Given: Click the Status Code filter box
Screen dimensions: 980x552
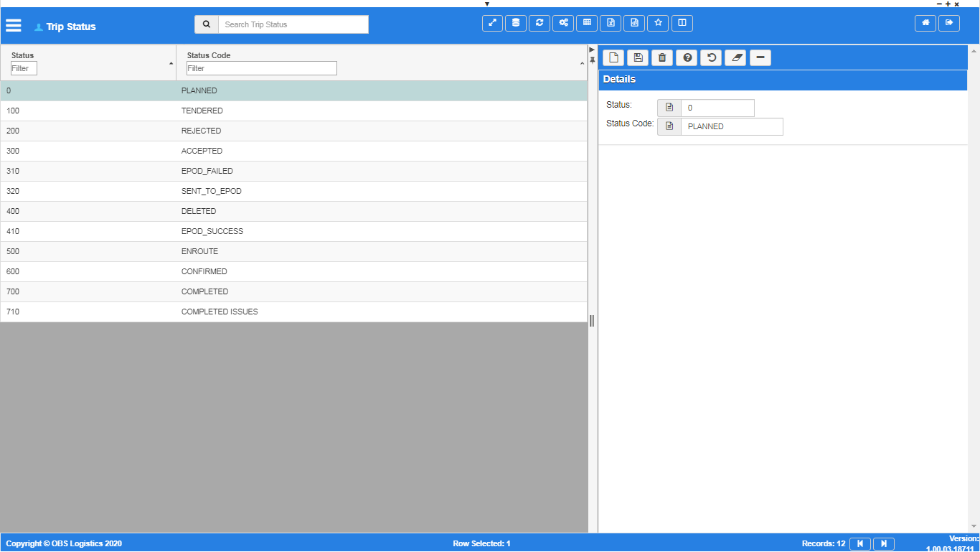Looking at the screenshot, I should click(x=262, y=68).
